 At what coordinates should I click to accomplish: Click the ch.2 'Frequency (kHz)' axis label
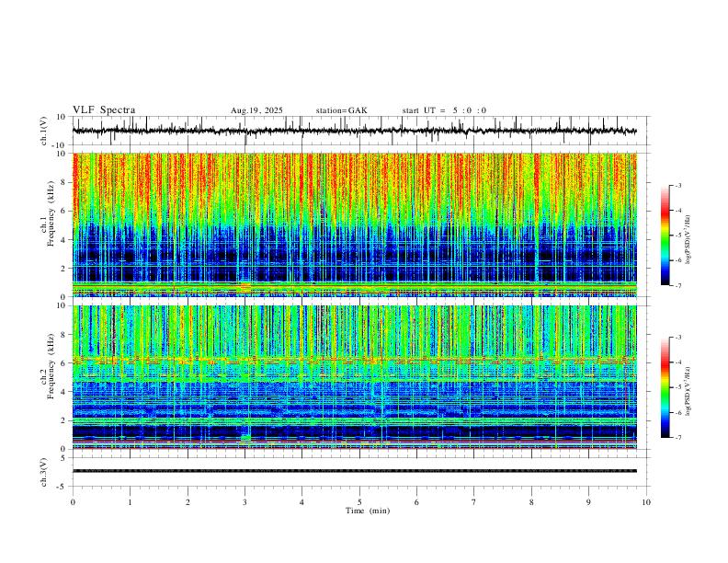[x=51, y=365]
